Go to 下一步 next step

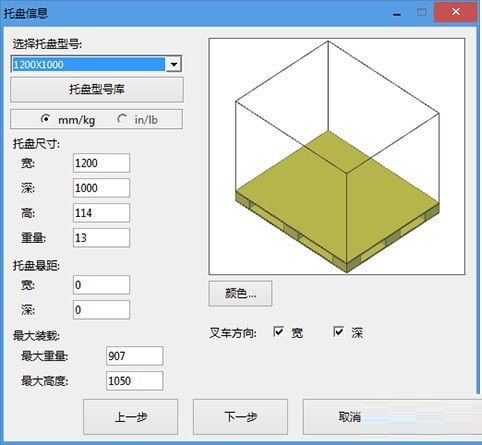(240, 417)
